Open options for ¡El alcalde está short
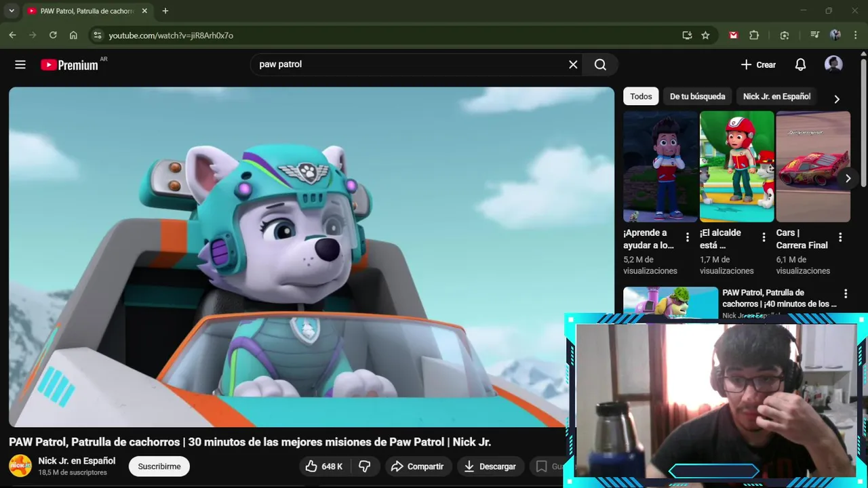 (764, 237)
